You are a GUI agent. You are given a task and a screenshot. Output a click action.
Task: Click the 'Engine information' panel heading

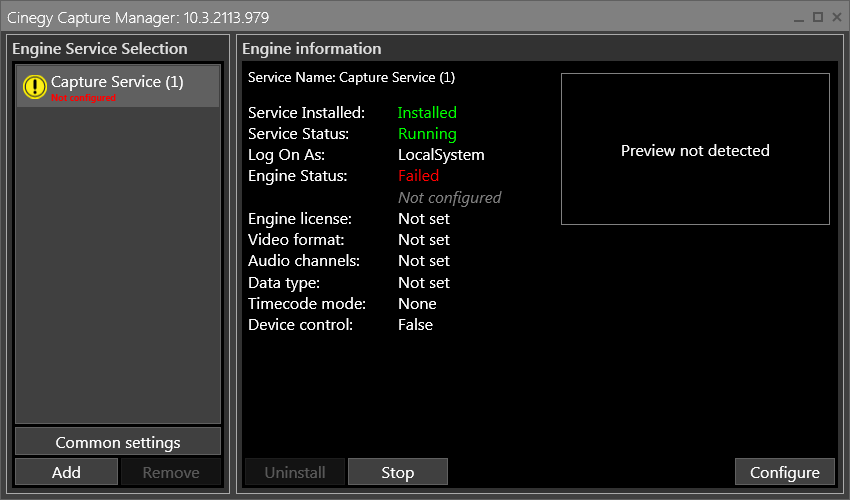[312, 49]
